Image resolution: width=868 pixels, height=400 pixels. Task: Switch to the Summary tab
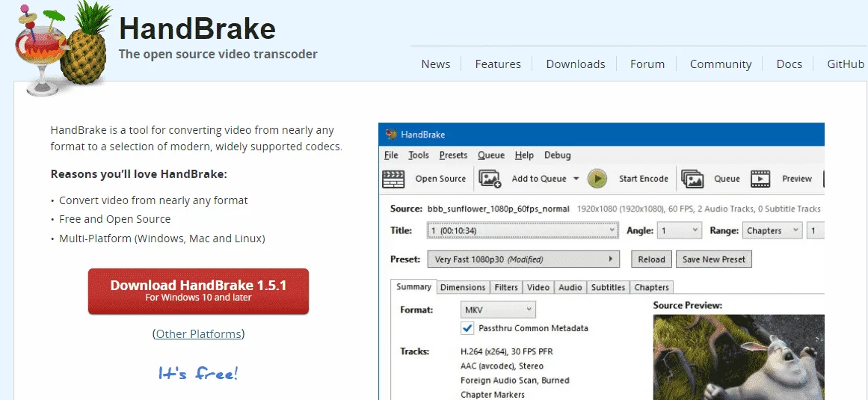[x=413, y=286]
